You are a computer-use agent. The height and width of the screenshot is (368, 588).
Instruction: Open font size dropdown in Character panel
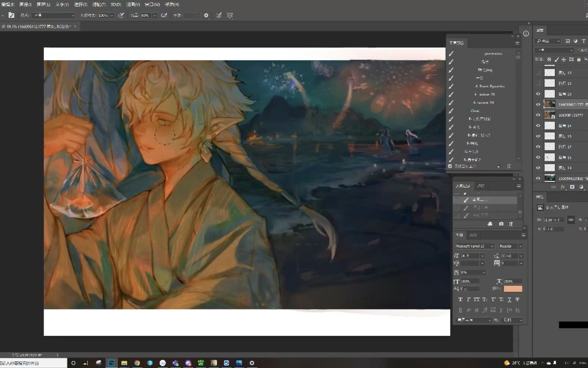[482, 256]
